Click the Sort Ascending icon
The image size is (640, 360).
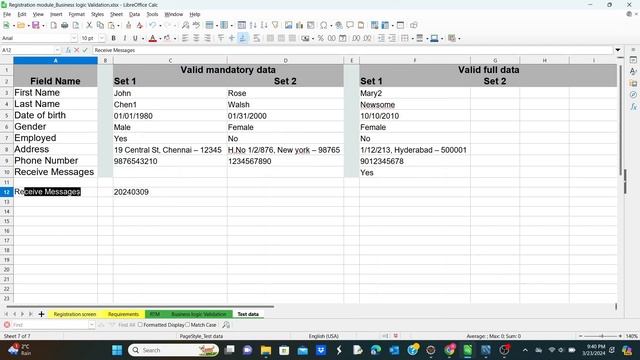tap(253, 25)
